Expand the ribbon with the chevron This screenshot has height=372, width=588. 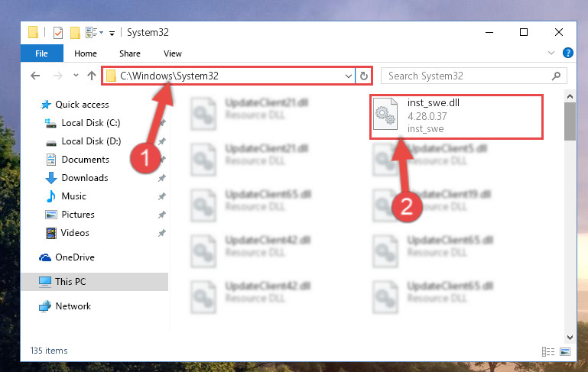point(551,53)
